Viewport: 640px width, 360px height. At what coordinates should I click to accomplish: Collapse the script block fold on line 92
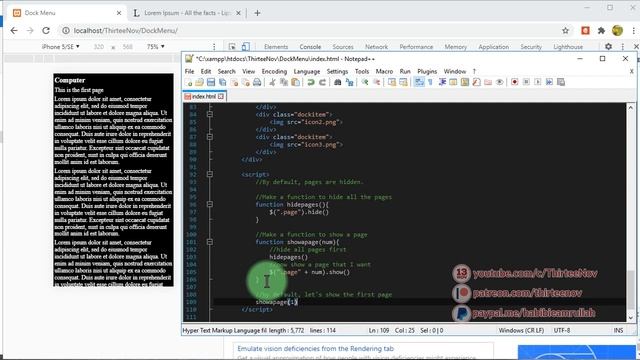[209, 174]
